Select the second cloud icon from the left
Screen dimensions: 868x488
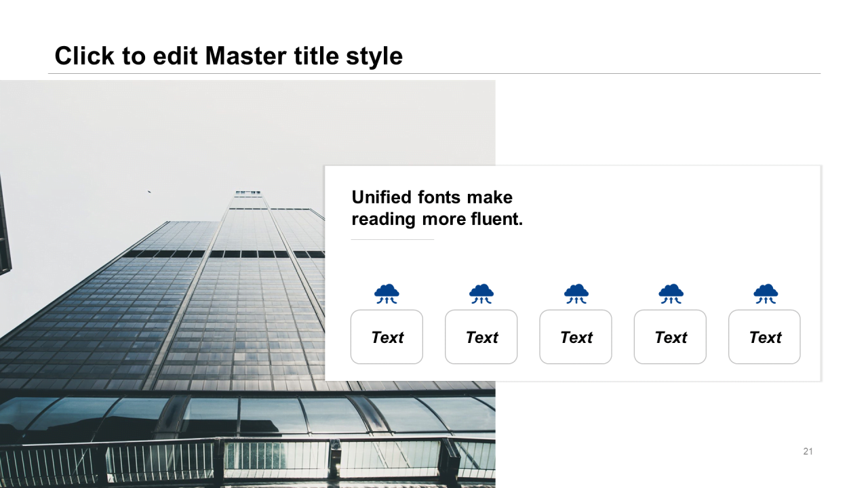click(x=481, y=293)
